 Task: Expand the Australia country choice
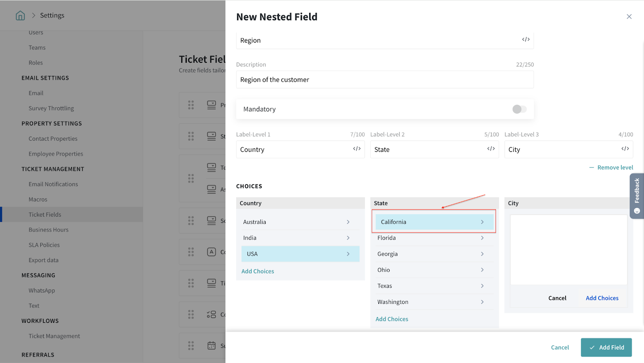pyautogui.click(x=348, y=222)
